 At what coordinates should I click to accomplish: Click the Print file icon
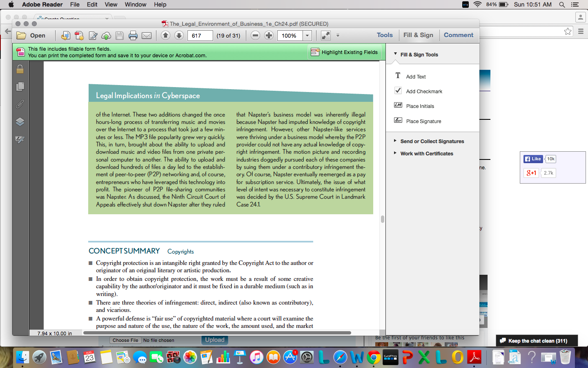click(x=133, y=36)
